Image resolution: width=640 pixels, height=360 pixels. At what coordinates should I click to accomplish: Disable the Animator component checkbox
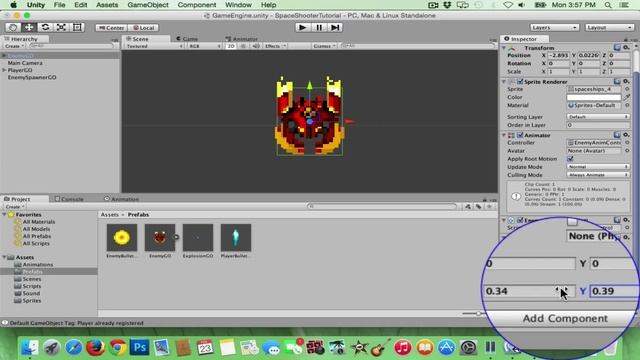point(520,135)
